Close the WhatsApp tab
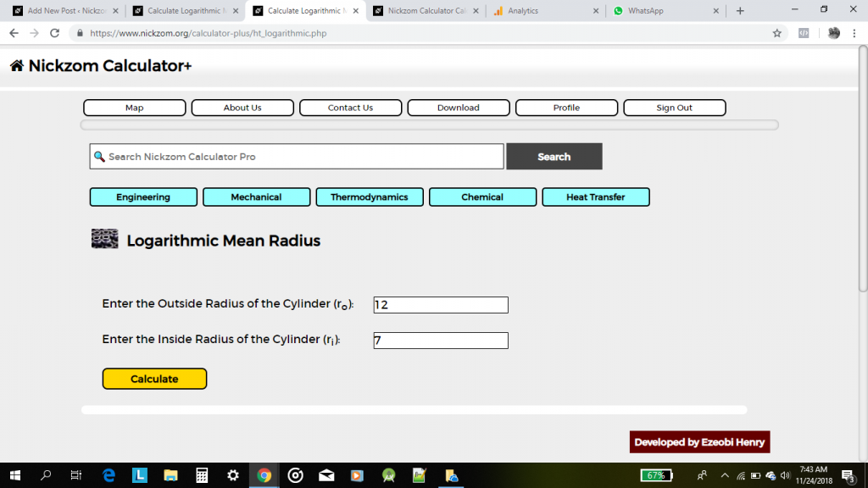This screenshot has height=488, width=868. click(715, 10)
